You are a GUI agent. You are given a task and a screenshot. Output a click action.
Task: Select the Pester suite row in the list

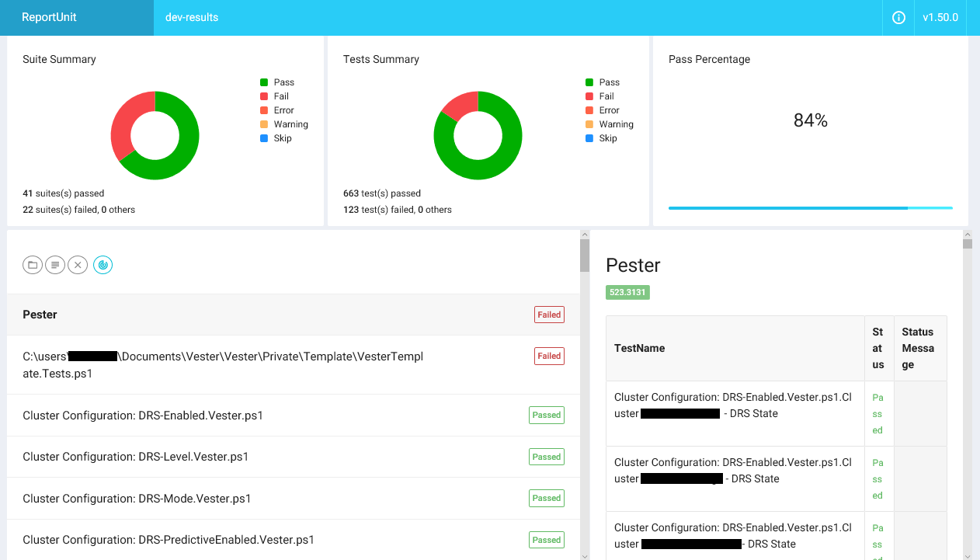point(294,315)
